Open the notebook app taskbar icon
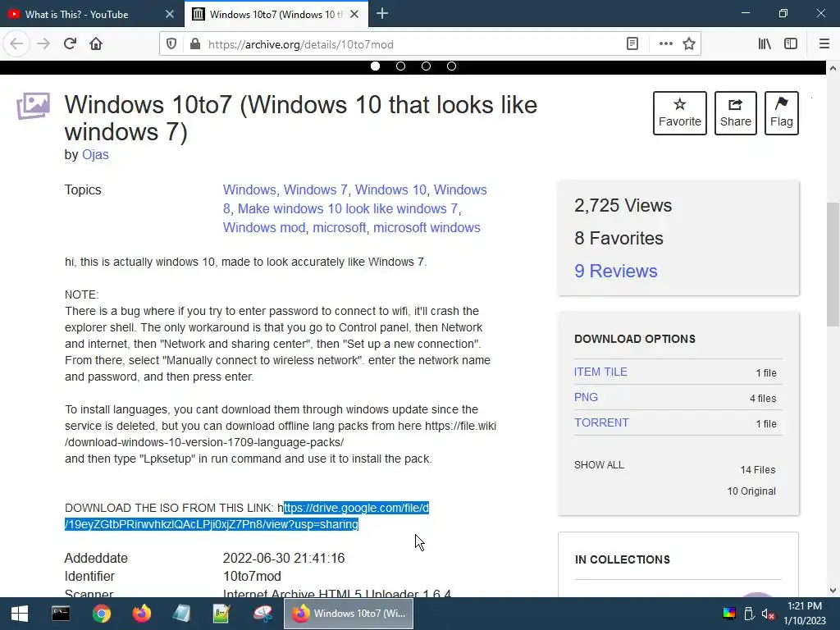 (x=181, y=614)
